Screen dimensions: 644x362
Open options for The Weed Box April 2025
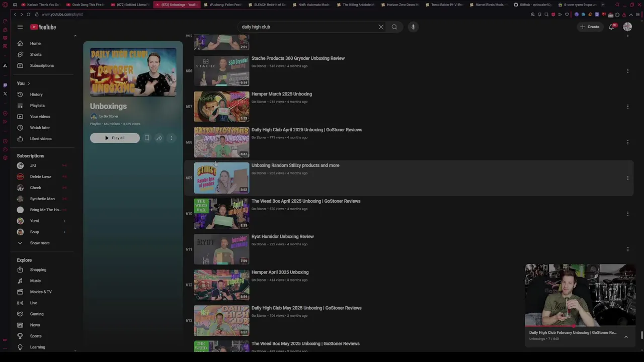pos(628,214)
